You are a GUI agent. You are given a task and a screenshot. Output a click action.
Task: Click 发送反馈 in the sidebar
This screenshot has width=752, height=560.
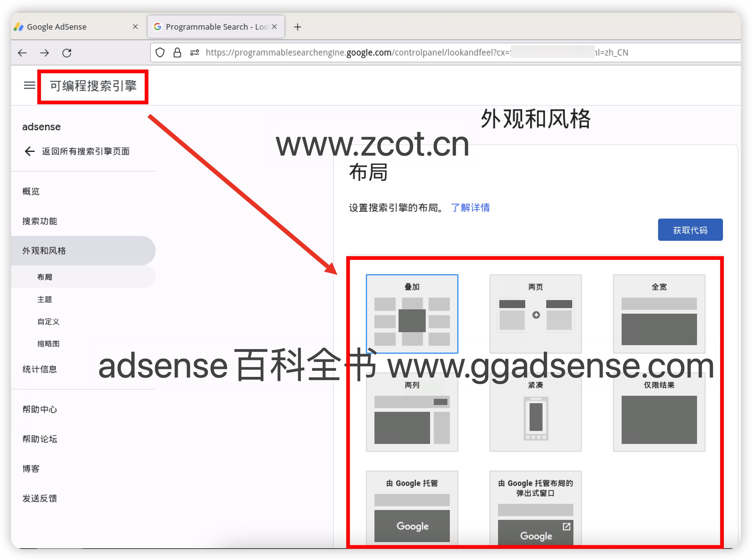(40, 498)
